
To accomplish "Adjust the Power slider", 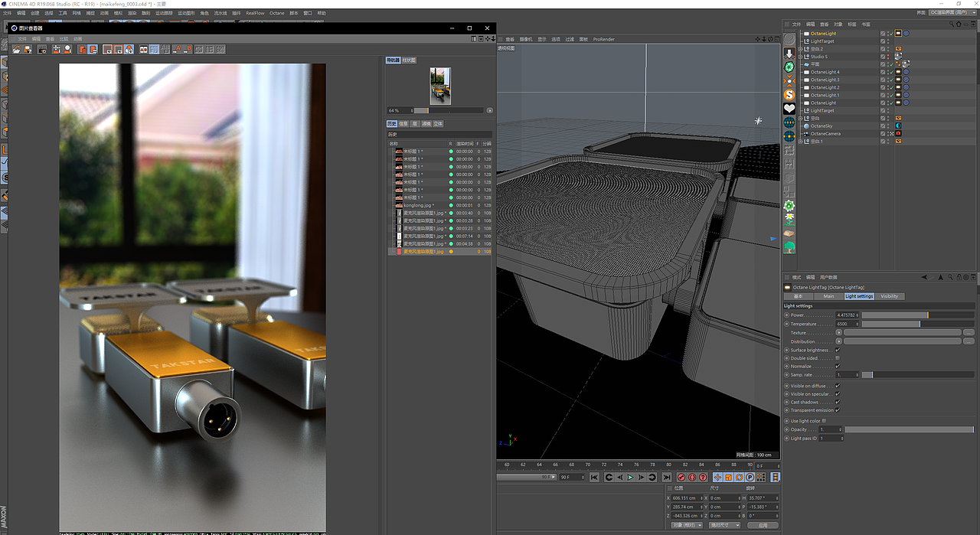I will click(x=918, y=315).
